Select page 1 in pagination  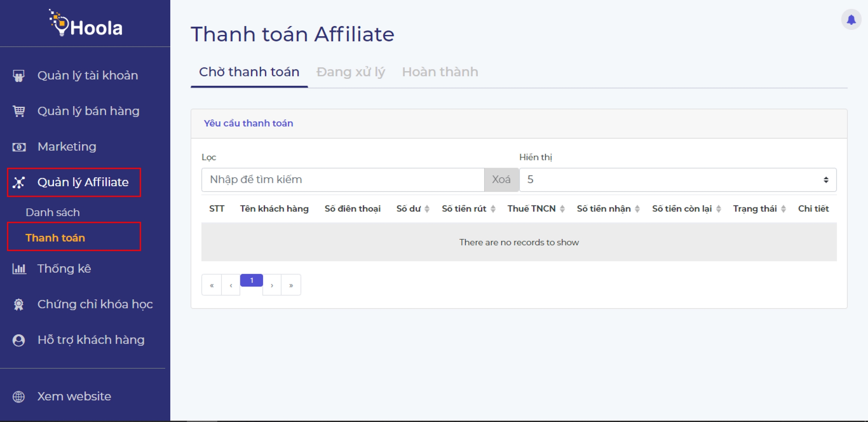[251, 280]
